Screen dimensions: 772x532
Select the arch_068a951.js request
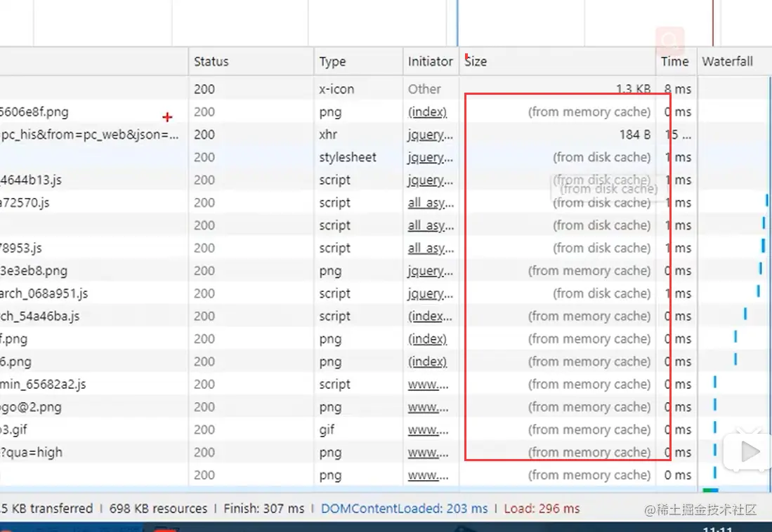(x=44, y=293)
